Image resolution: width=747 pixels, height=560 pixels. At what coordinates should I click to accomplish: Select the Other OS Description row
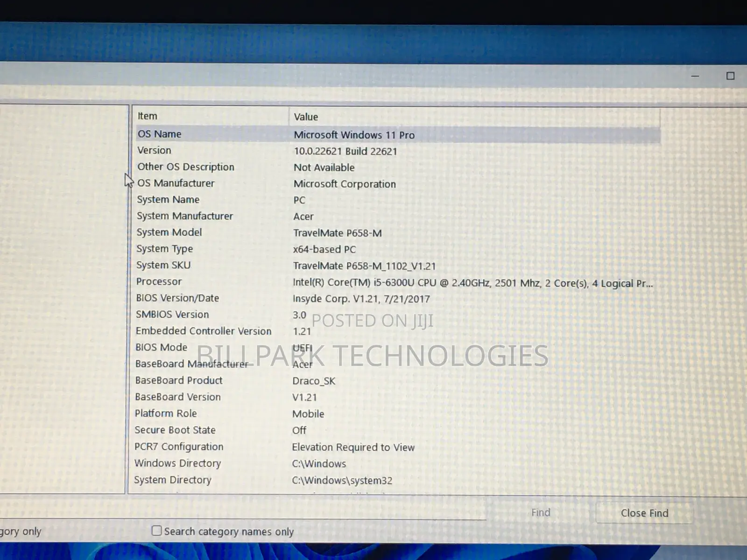(x=398, y=167)
